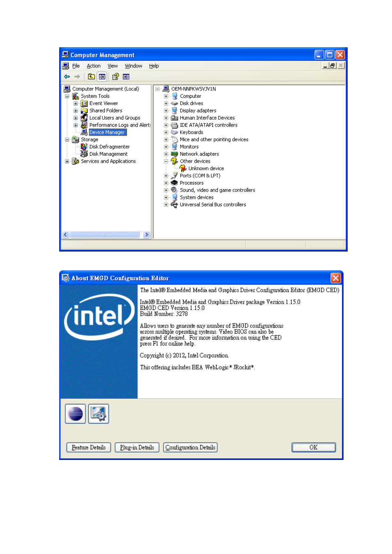Screen dimensions: 392x554
Task: Select Disk Management tree item
Action: 108,154
